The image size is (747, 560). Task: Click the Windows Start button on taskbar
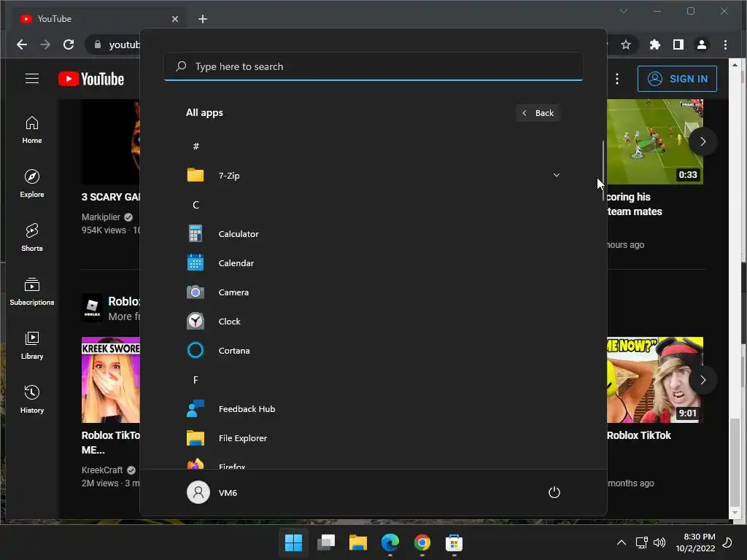pos(293,542)
